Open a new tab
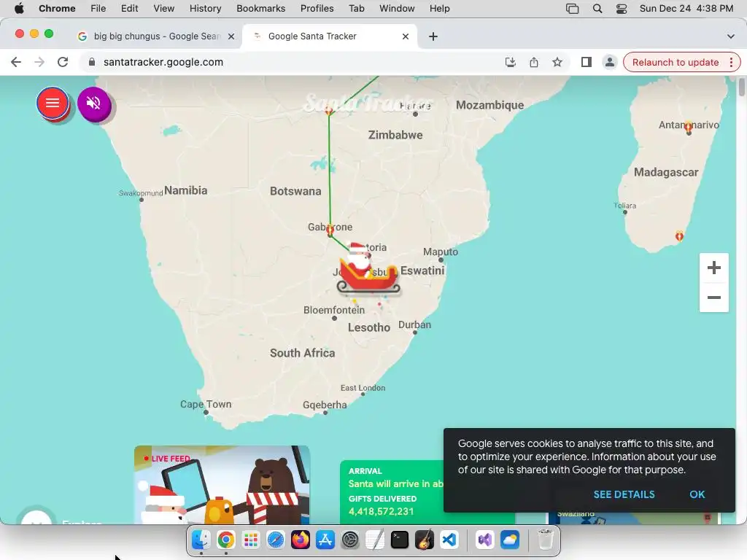747x560 pixels. pyautogui.click(x=433, y=36)
